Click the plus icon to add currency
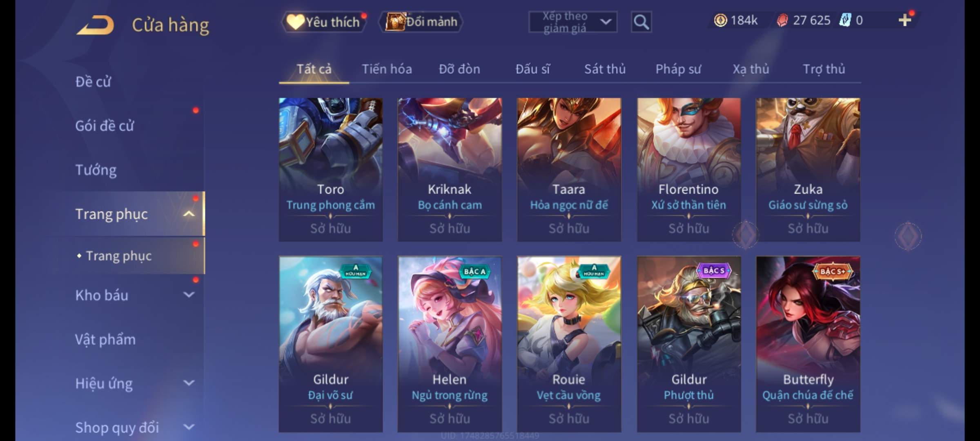This screenshot has width=980, height=441. click(905, 20)
